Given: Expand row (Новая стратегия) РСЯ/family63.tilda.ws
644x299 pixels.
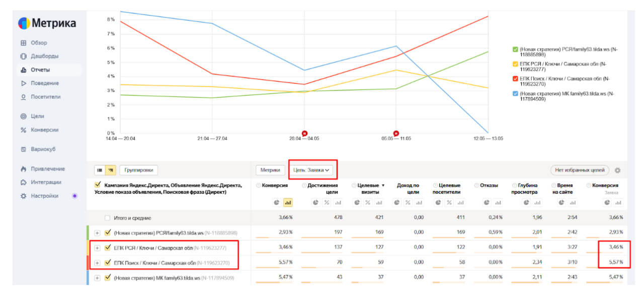Looking at the screenshot, I should pos(97,233).
